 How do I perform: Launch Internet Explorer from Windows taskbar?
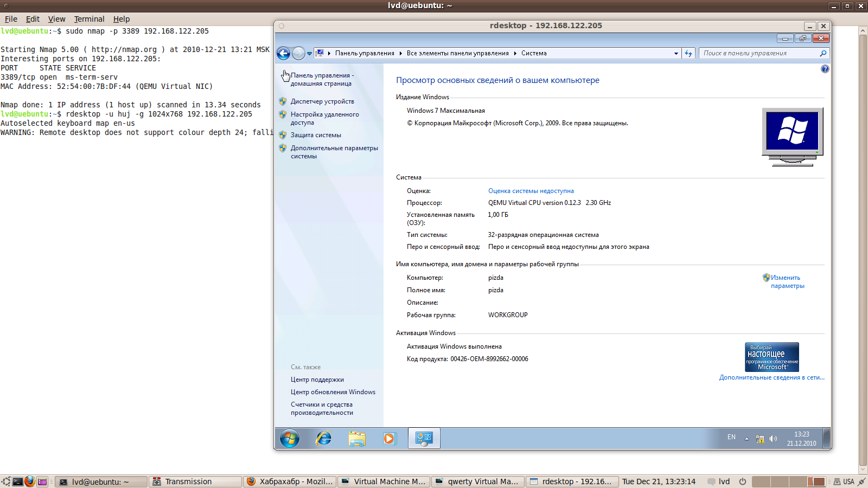coord(324,438)
